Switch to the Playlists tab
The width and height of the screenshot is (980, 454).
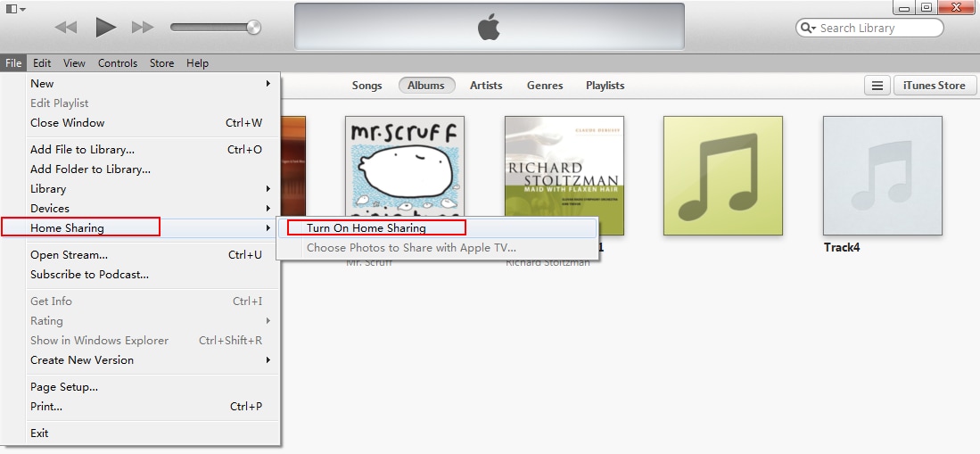(x=605, y=86)
